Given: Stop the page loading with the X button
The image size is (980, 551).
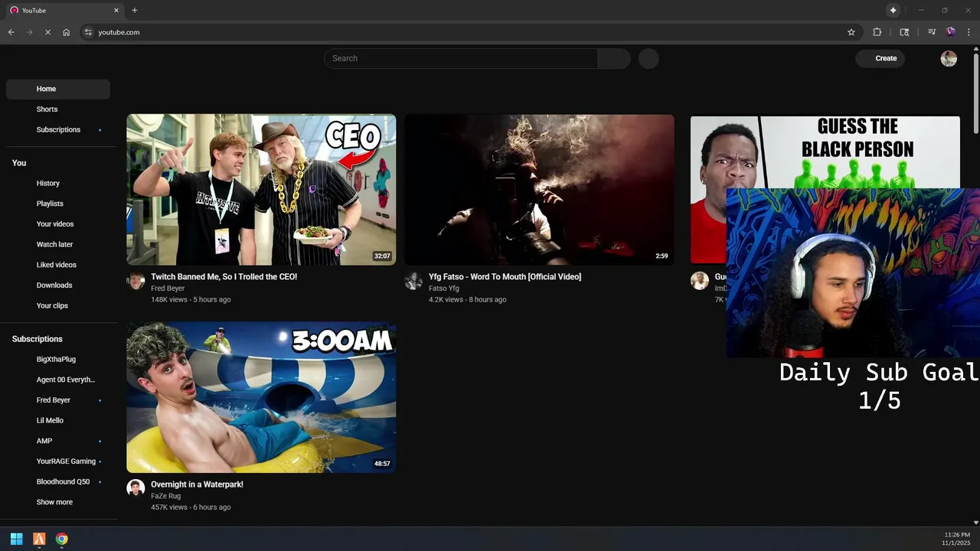Looking at the screenshot, I should tap(47, 32).
